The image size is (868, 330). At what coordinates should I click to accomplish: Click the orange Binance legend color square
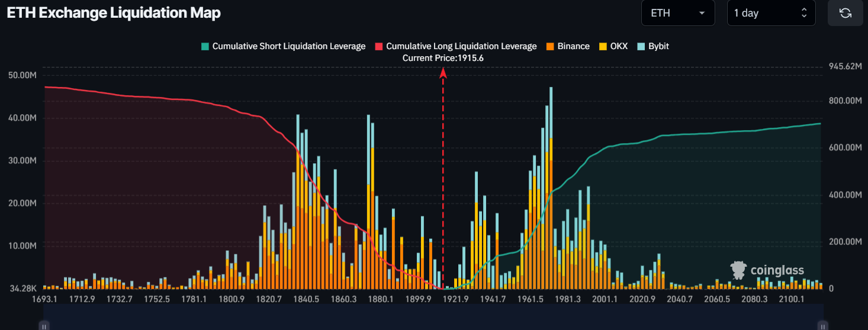coord(550,46)
